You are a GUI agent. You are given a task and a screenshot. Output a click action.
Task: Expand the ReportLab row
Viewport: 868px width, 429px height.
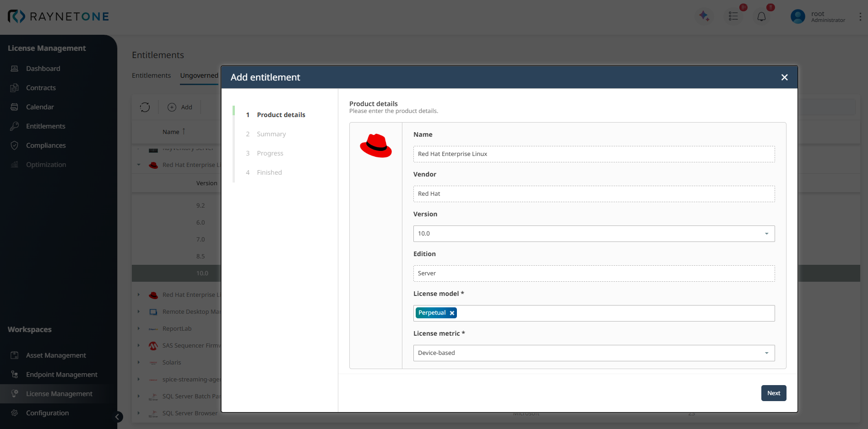(x=139, y=329)
